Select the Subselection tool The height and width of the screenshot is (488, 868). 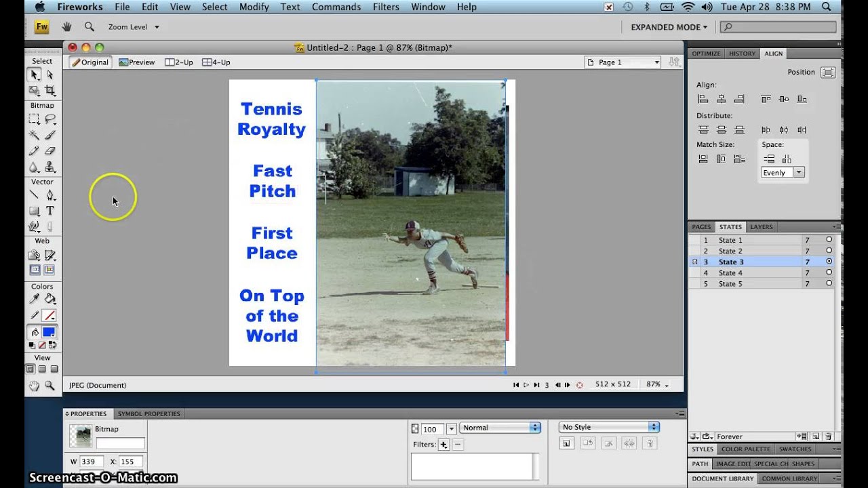50,75
